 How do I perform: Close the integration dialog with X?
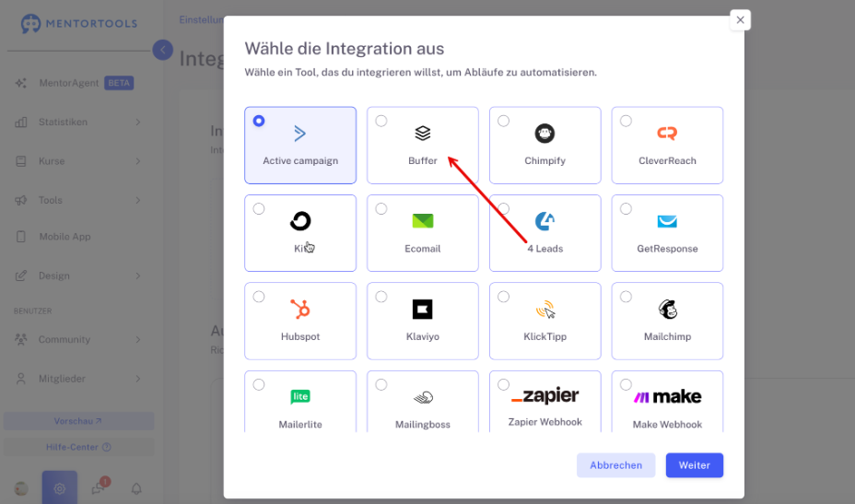[740, 20]
